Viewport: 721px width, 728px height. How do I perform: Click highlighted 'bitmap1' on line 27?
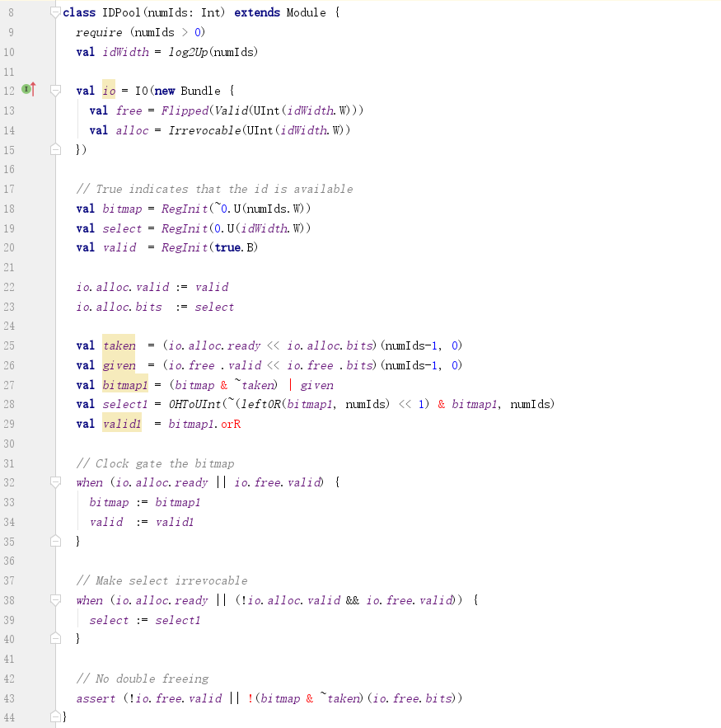click(x=125, y=385)
